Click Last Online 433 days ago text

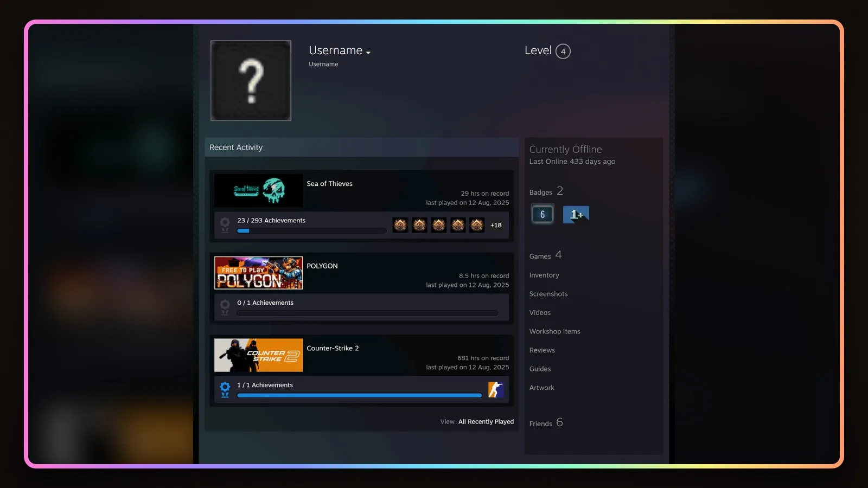coord(572,162)
